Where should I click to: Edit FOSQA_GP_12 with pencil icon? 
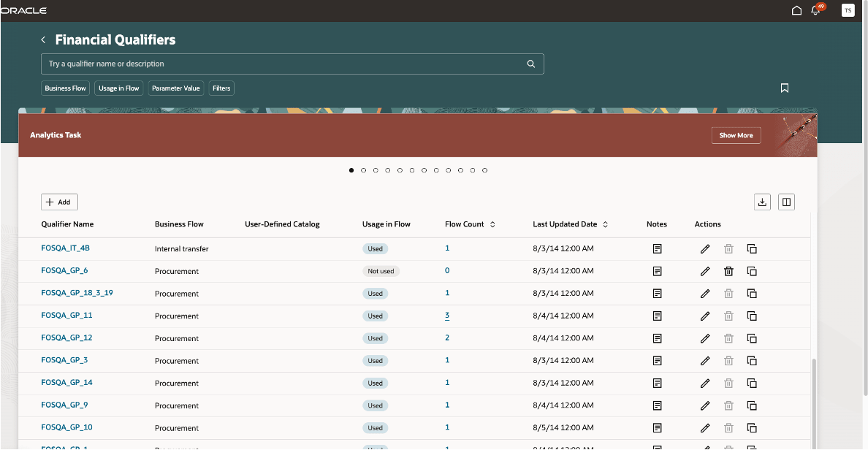coord(704,338)
